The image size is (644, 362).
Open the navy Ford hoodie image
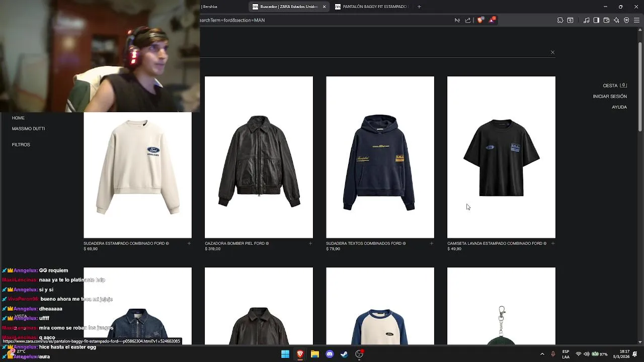(380, 157)
